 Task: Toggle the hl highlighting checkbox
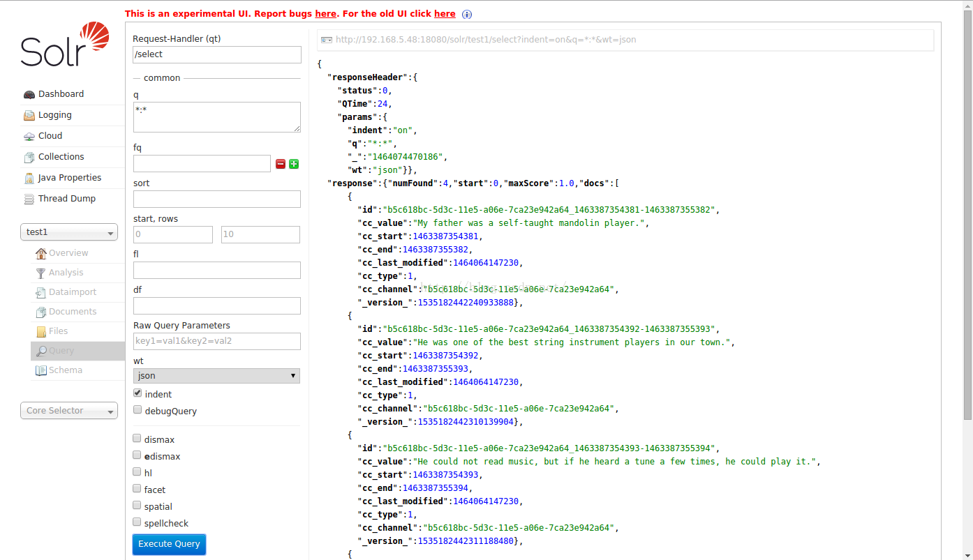(x=138, y=472)
